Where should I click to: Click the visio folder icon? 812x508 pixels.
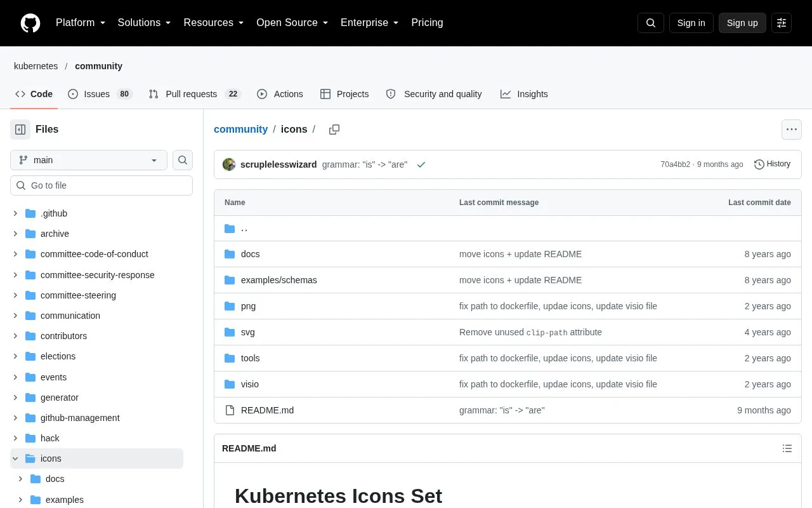(230, 384)
